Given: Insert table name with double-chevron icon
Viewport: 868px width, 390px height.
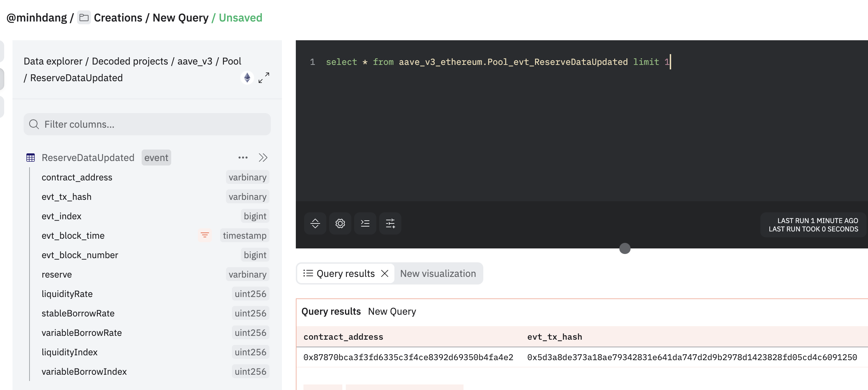Looking at the screenshot, I should 263,158.
